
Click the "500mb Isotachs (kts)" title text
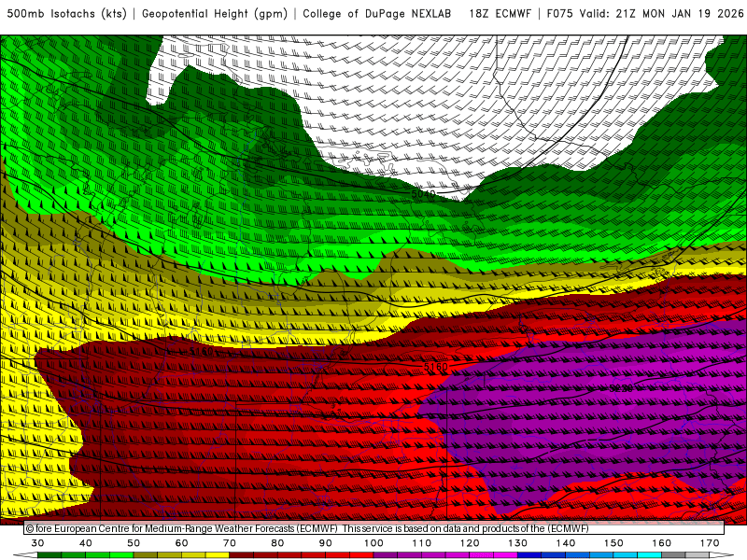(67, 14)
